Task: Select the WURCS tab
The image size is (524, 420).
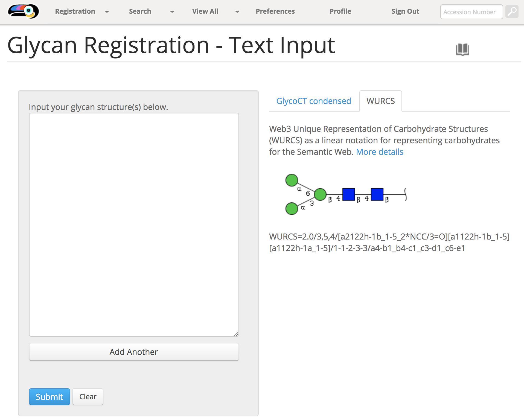Action: click(381, 101)
